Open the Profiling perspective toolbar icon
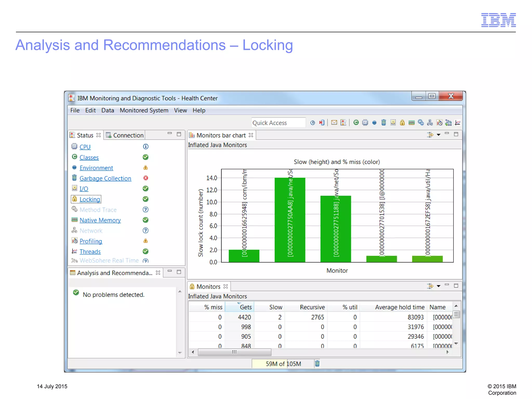Image resolution: width=532 pixels, height=399 pixels. [x=440, y=122]
